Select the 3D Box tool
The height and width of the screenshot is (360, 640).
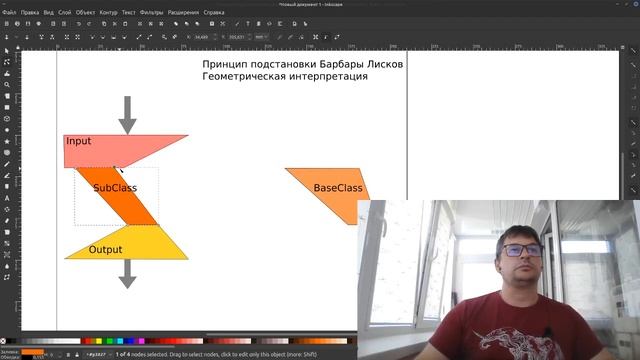[x=7, y=119]
